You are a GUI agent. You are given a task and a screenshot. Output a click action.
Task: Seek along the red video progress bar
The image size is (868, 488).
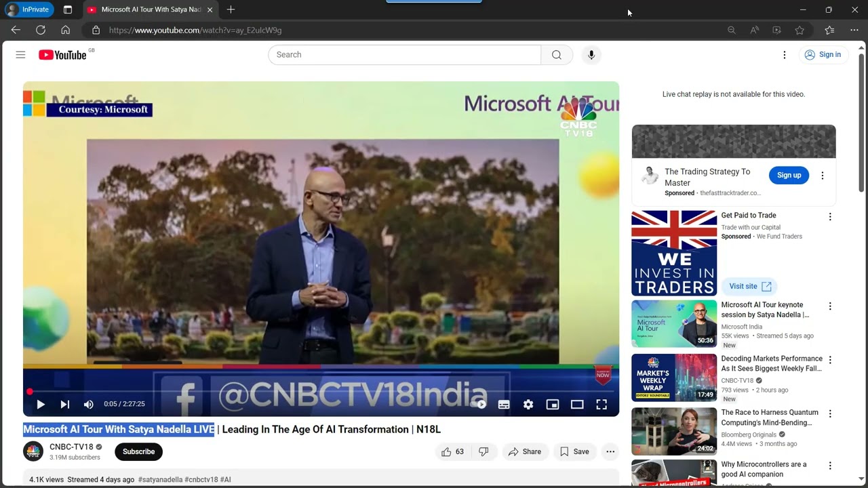click(x=321, y=392)
